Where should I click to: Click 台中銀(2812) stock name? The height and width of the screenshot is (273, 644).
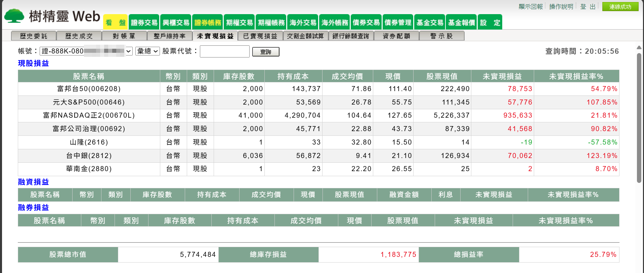click(x=89, y=156)
